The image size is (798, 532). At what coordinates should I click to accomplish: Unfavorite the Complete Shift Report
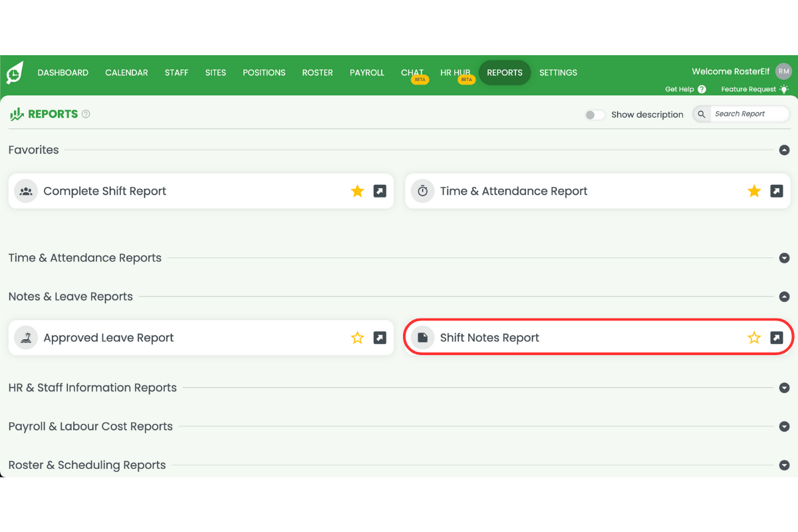(x=357, y=191)
